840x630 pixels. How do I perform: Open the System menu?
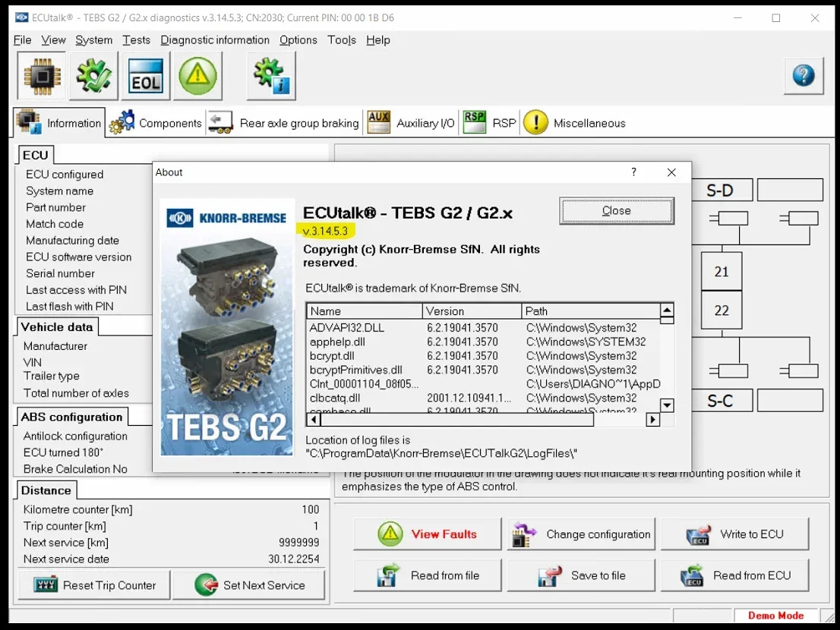[93, 40]
